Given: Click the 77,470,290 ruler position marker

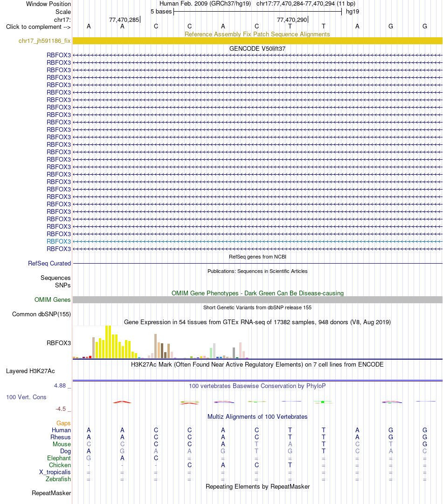Looking at the screenshot, I should pos(292,20).
